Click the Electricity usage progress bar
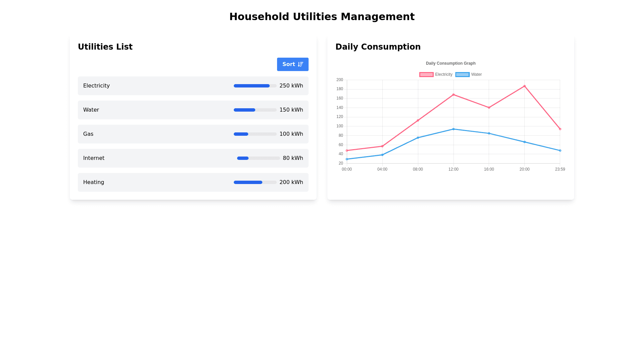644x362 pixels. (x=255, y=86)
